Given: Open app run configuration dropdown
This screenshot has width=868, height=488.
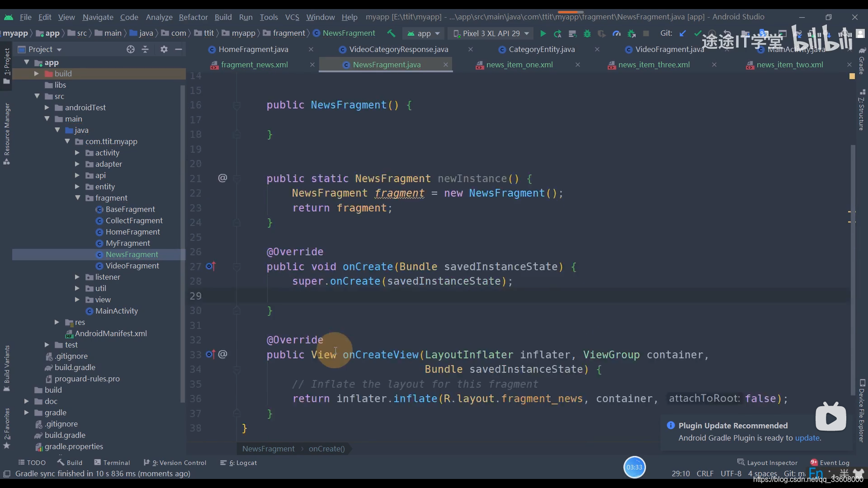Looking at the screenshot, I should click(x=424, y=33).
